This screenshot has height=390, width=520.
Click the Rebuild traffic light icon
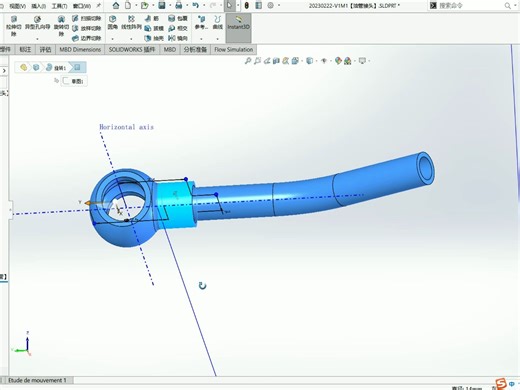pos(247,5)
